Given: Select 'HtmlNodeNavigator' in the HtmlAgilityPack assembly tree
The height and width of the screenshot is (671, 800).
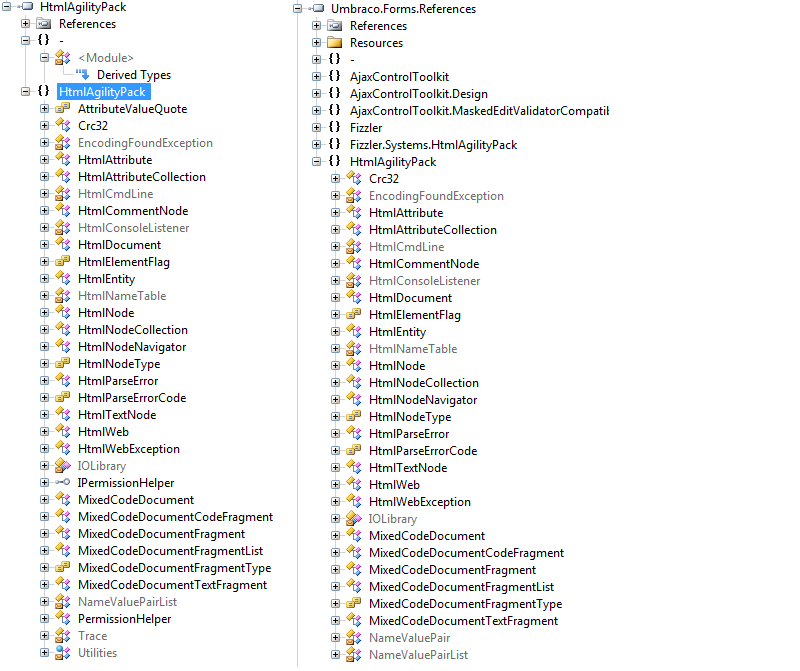Looking at the screenshot, I should click(x=132, y=347).
